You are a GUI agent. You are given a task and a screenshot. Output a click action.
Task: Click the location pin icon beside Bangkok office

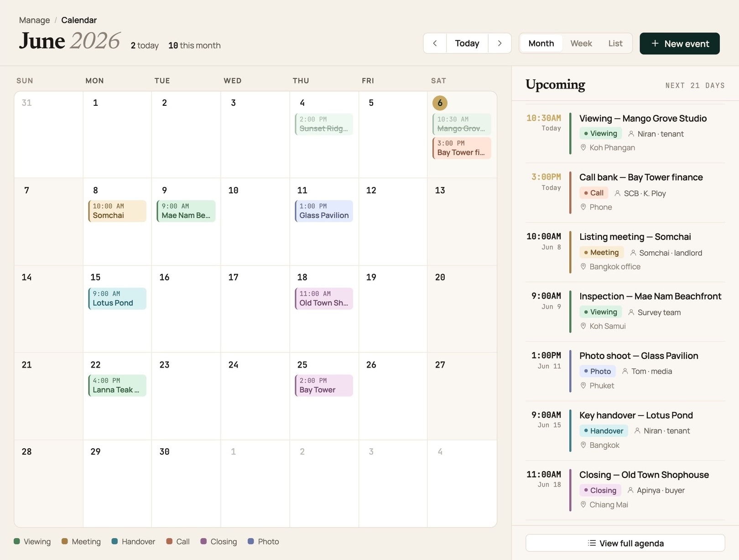point(583,266)
